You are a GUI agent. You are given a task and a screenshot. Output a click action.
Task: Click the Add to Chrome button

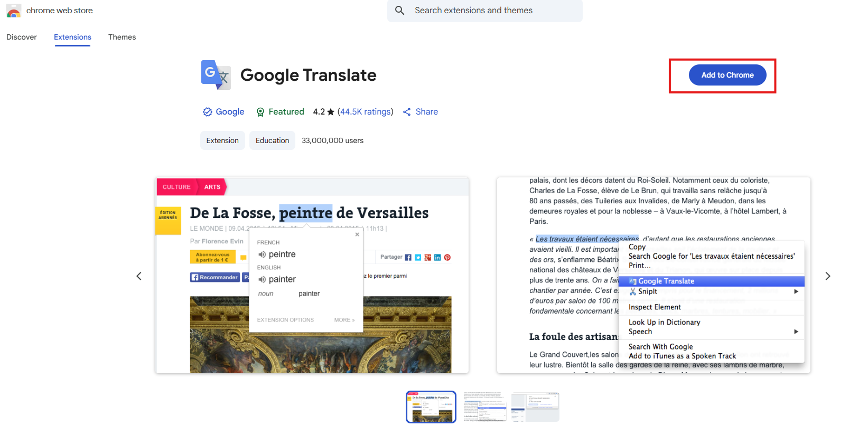pos(727,75)
